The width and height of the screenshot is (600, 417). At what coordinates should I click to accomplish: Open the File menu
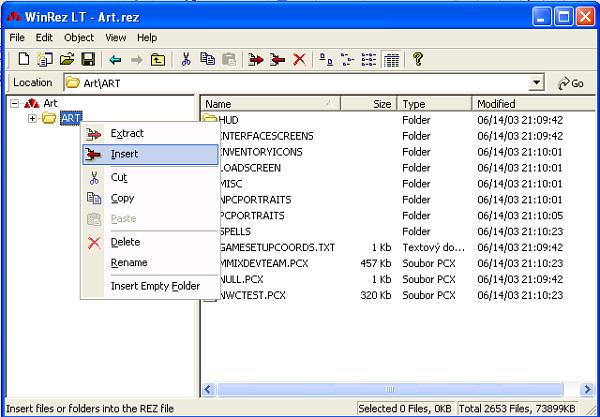(17, 37)
